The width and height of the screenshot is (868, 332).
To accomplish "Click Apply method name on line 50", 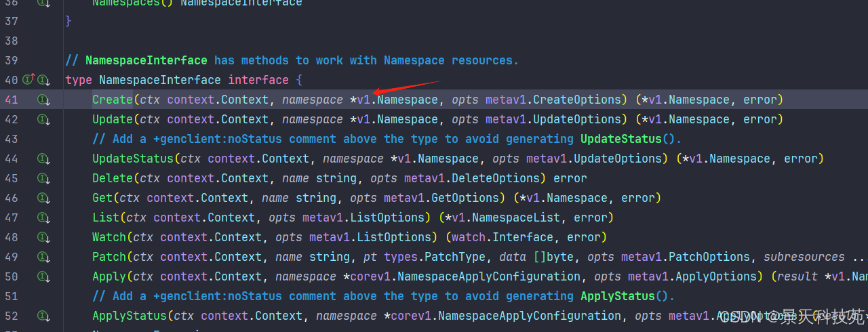I will coord(109,276).
